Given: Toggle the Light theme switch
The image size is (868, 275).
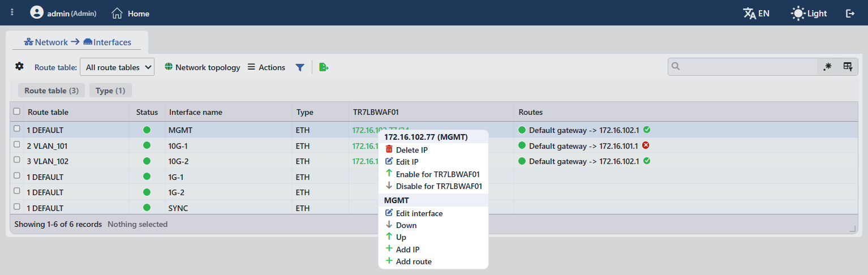Looking at the screenshot, I should [x=809, y=13].
